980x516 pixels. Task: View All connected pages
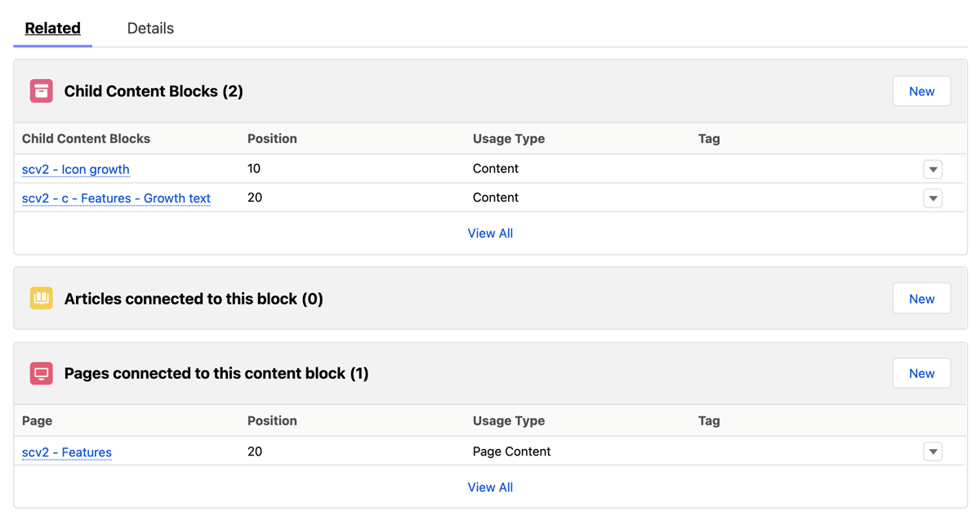click(490, 487)
